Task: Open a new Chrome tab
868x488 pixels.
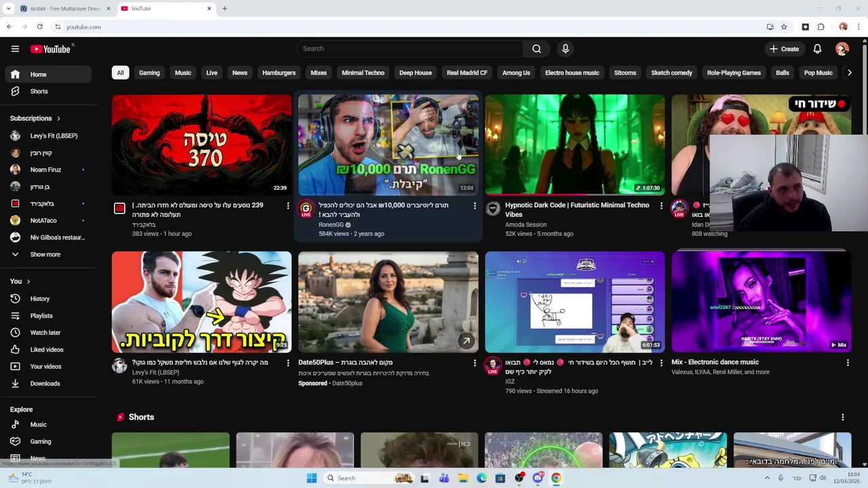Action: click(224, 9)
